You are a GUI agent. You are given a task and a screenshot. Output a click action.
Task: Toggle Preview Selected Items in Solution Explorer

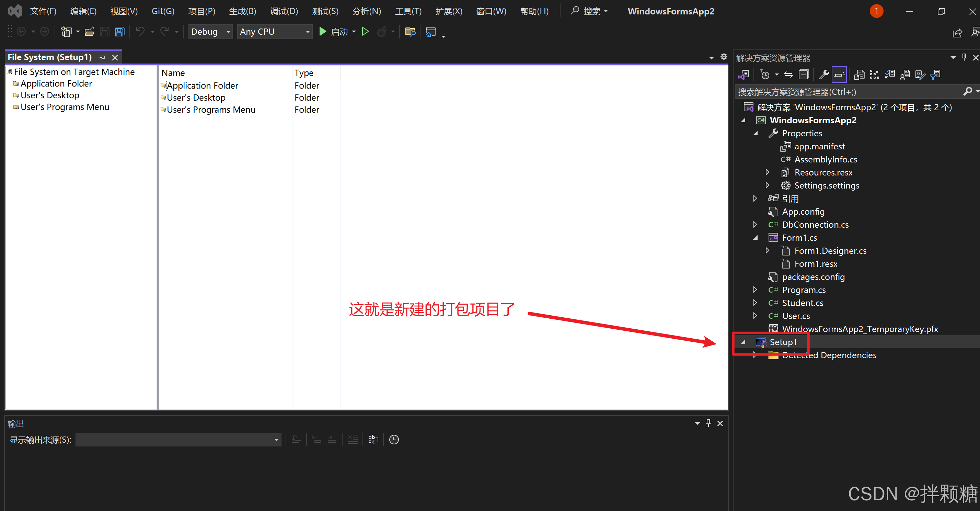(839, 74)
